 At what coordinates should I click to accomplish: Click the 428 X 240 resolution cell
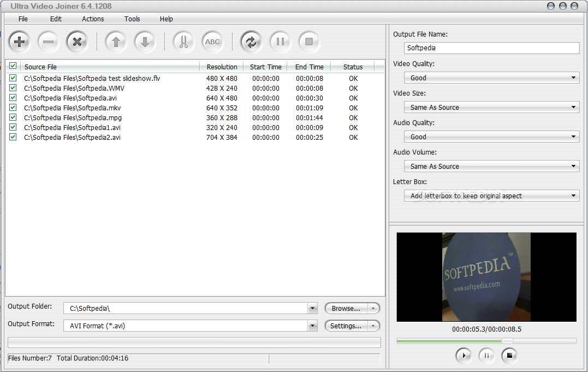(x=222, y=88)
